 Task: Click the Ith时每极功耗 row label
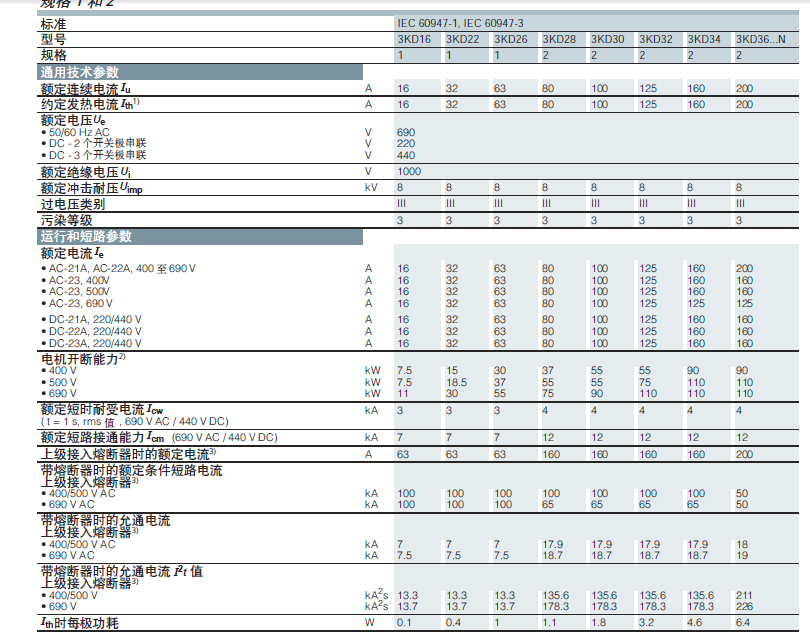(x=80, y=623)
